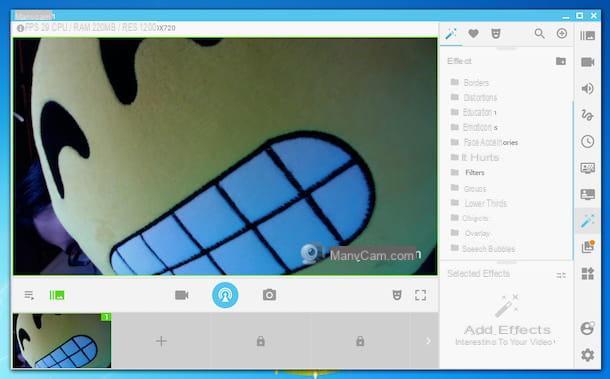Screen dimensions: 610x379
Task: Open the clock Time panel in sidebar
Action: tap(587, 141)
